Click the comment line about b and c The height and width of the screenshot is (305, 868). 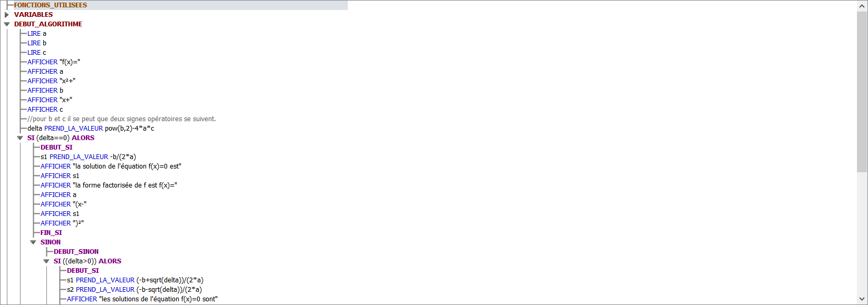point(122,119)
